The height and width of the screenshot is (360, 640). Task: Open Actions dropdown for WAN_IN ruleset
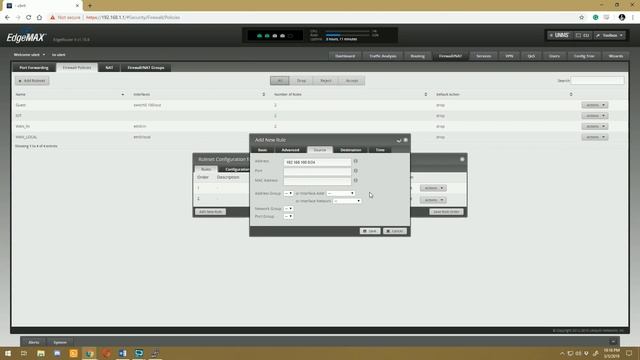coord(595,127)
